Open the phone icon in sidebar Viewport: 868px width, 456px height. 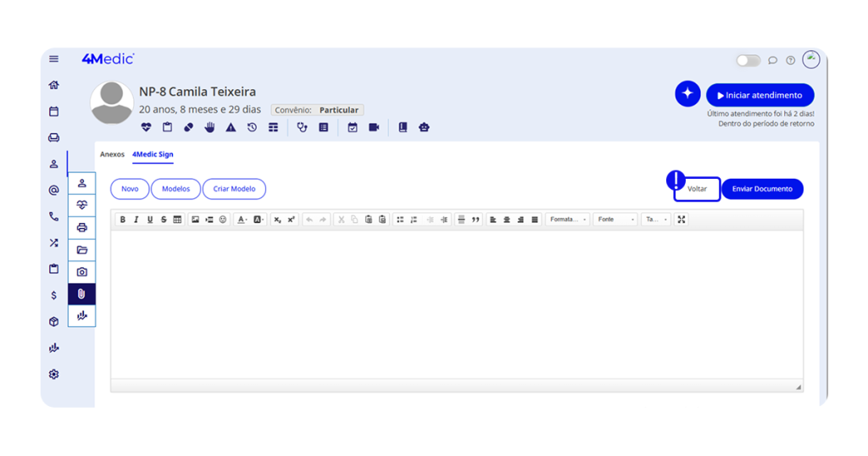[x=53, y=216]
